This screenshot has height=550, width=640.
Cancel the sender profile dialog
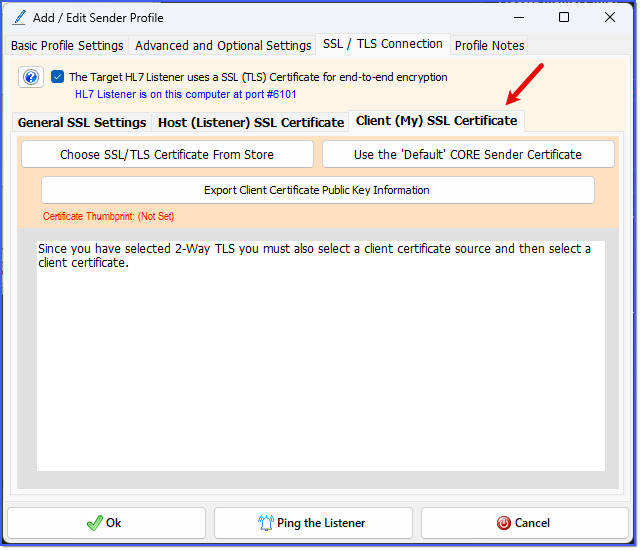(x=524, y=523)
